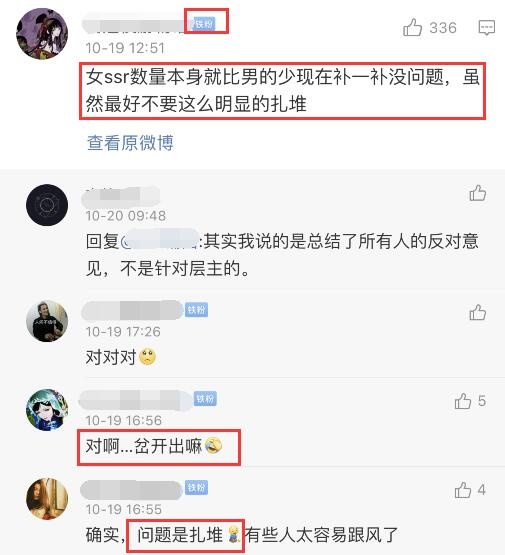Like the '确实,问题是扎堆' reply
Viewport: 505px width, 555px height.
point(463,490)
